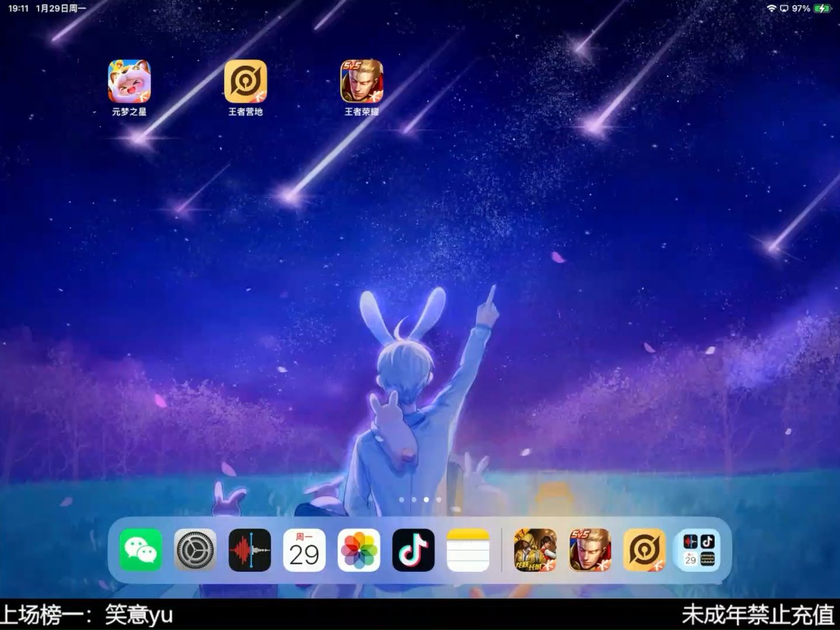Viewport: 840px width, 630px height.
Task: Open the Notes app in dock
Action: tap(468, 550)
